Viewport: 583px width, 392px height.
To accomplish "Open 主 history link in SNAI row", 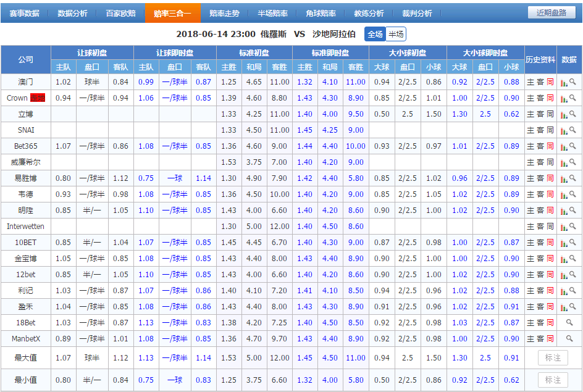I will (531, 130).
